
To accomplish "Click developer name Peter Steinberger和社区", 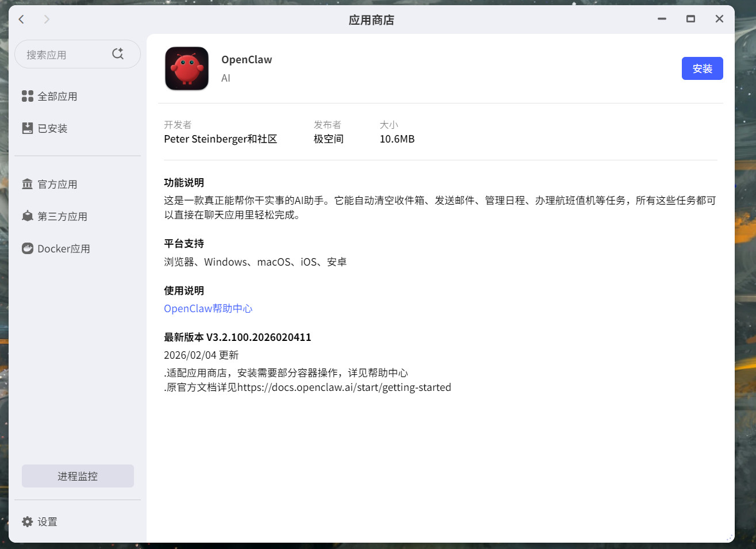I will 221,139.
